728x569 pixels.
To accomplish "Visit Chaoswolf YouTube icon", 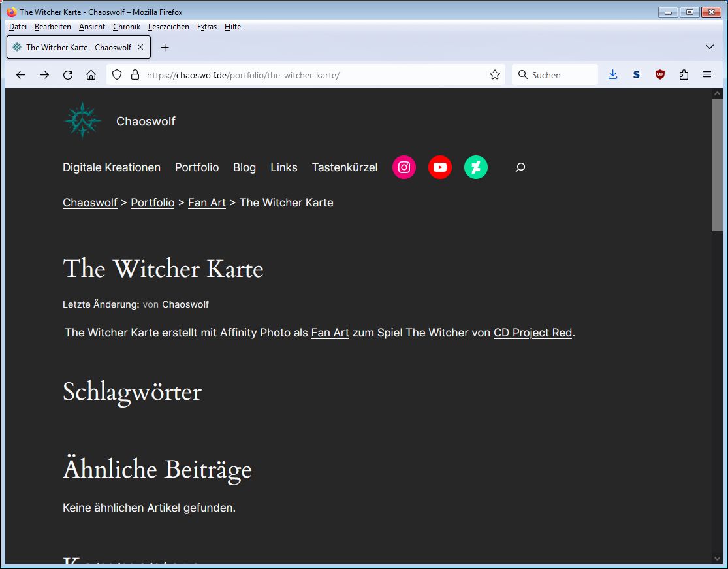I will click(439, 167).
